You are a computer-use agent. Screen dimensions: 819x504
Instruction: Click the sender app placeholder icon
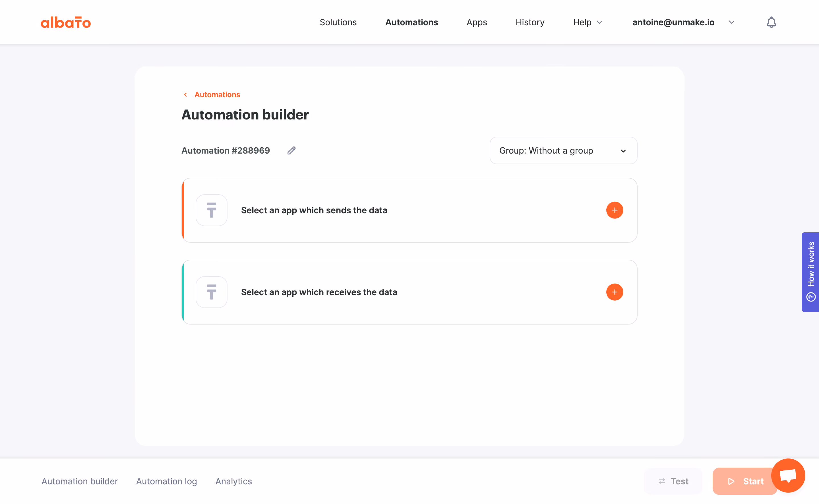[212, 210]
